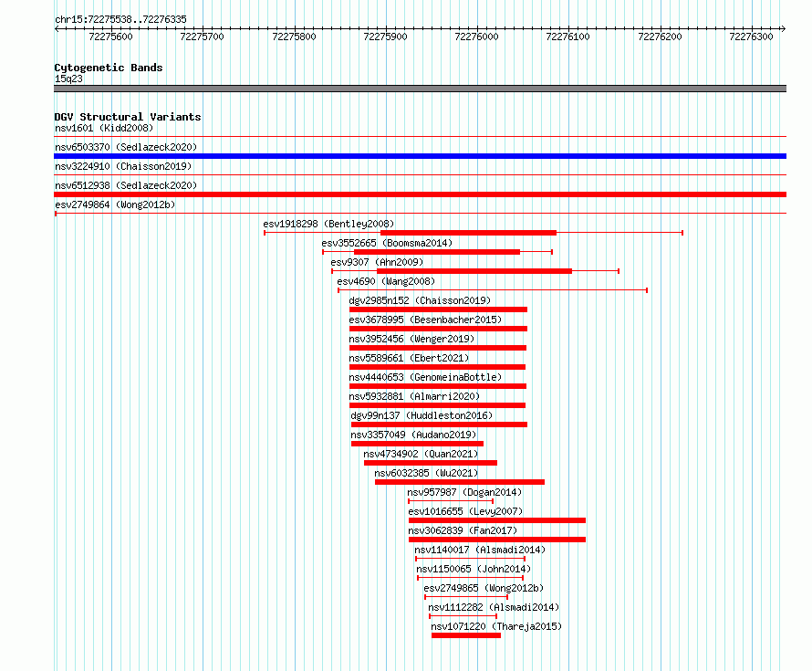Select the nsv3062839 Fan2017 red bar

(x=497, y=540)
